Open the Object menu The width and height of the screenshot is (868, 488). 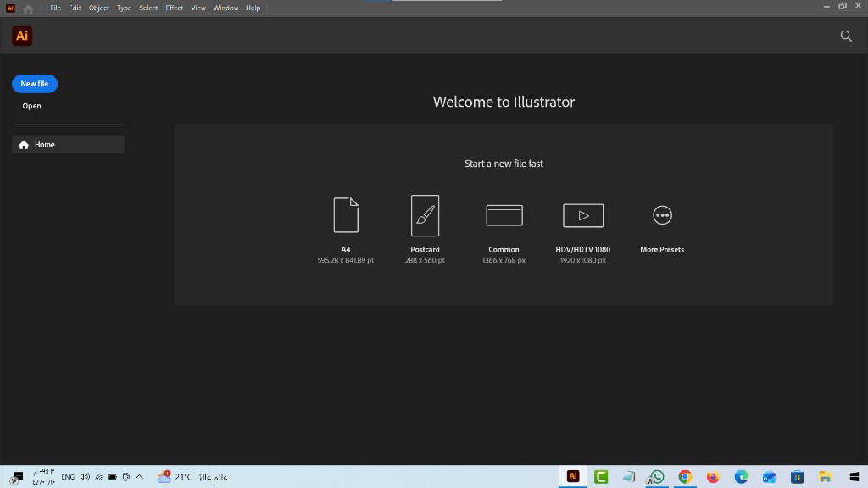[x=99, y=8]
